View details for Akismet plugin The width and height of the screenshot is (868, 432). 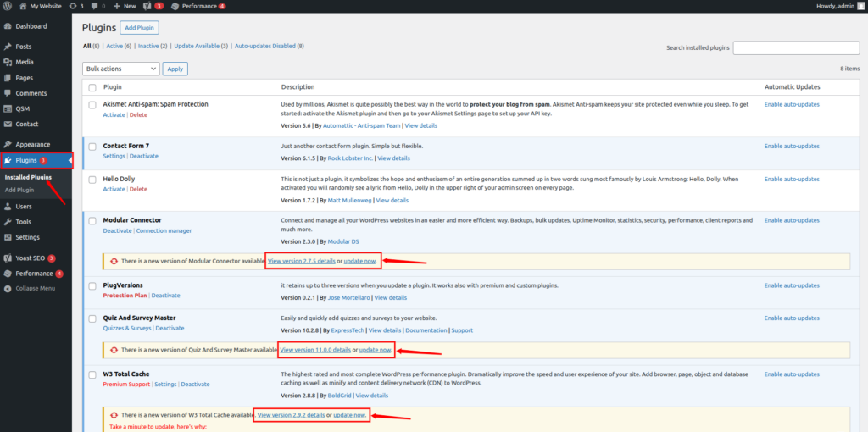point(420,125)
